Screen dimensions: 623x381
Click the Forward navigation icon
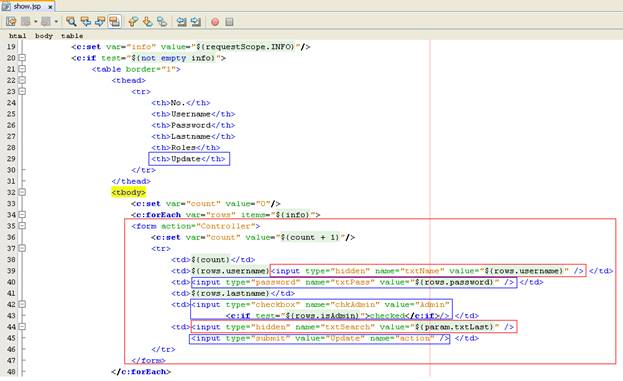pos(46,22)
